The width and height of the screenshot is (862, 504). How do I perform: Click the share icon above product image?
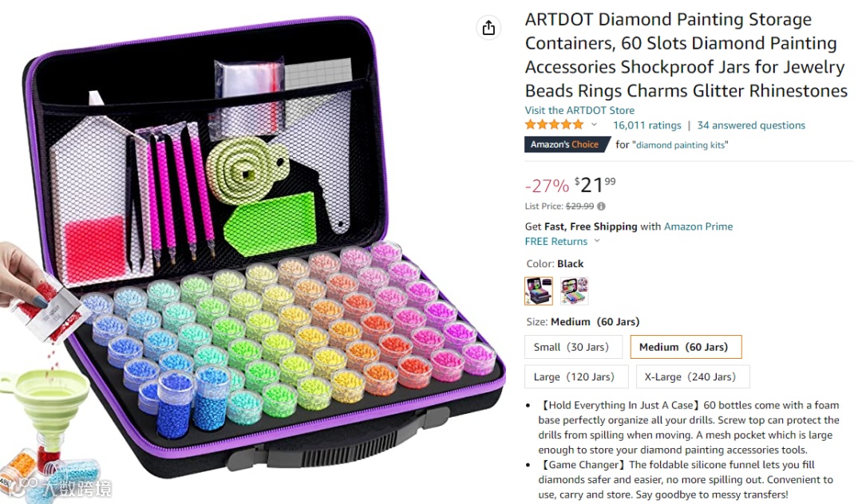tap(488, 27)
